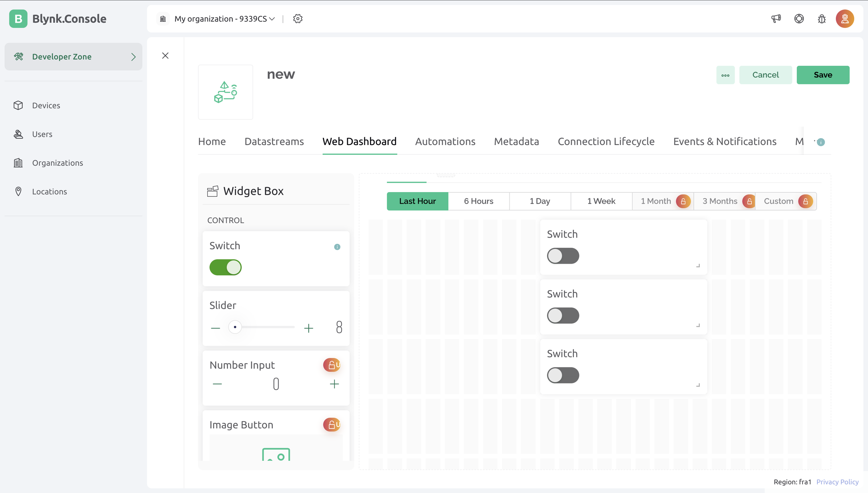The height and width of the screenshot is (493, 868).
Task: Click the Blynk.Console logo
Action: point(58,18)
